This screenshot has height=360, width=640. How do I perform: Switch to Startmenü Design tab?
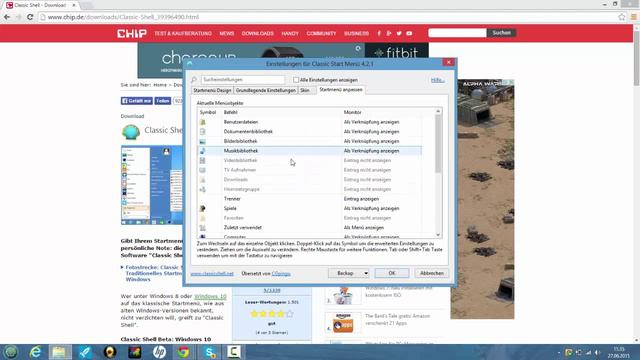click(x=212, y=90)
